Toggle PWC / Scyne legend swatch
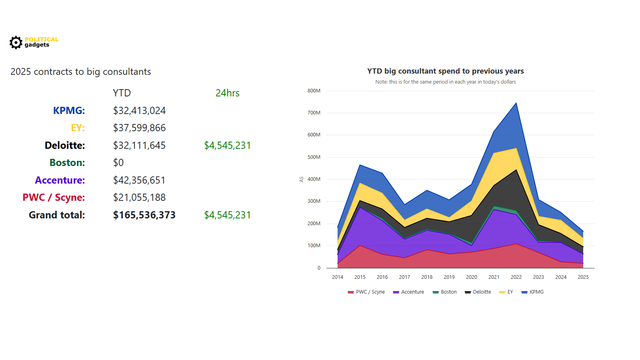 tap(350, 292)
